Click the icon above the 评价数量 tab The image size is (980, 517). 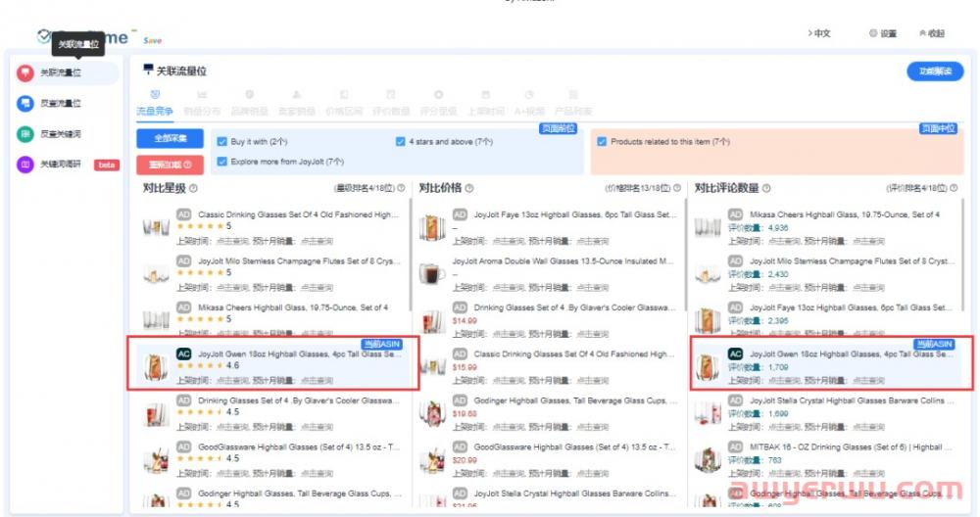[x=391, y=94]
